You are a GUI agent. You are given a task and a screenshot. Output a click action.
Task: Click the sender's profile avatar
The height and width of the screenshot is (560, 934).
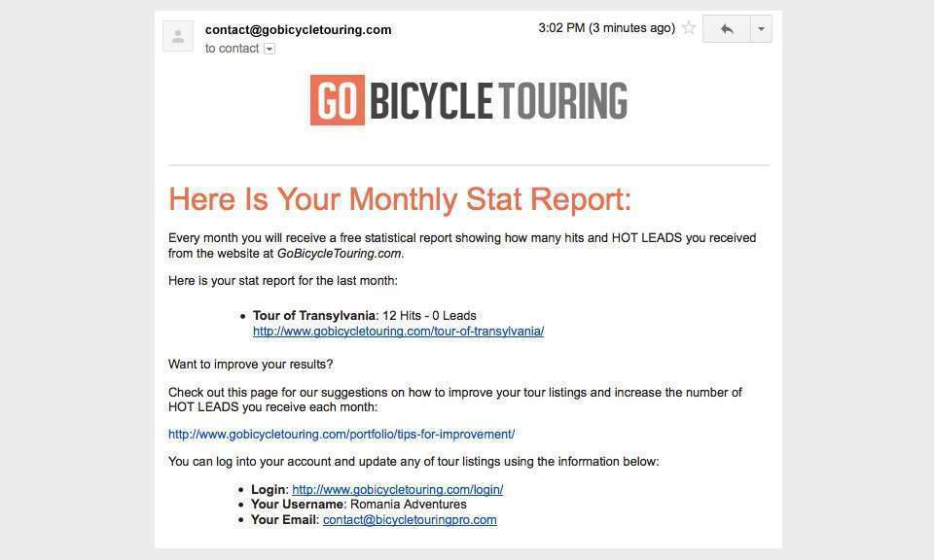click(x=178, y=36)
